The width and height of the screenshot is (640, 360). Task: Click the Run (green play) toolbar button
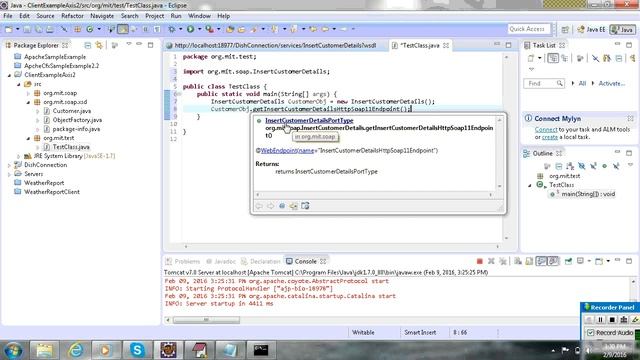pos(190,29)
